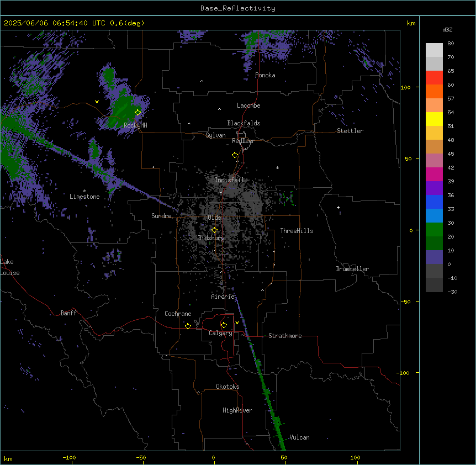Viewport: 476px width, 465px height.
Task: Click the dBZ legend heading
Action: tap(447, 30)
